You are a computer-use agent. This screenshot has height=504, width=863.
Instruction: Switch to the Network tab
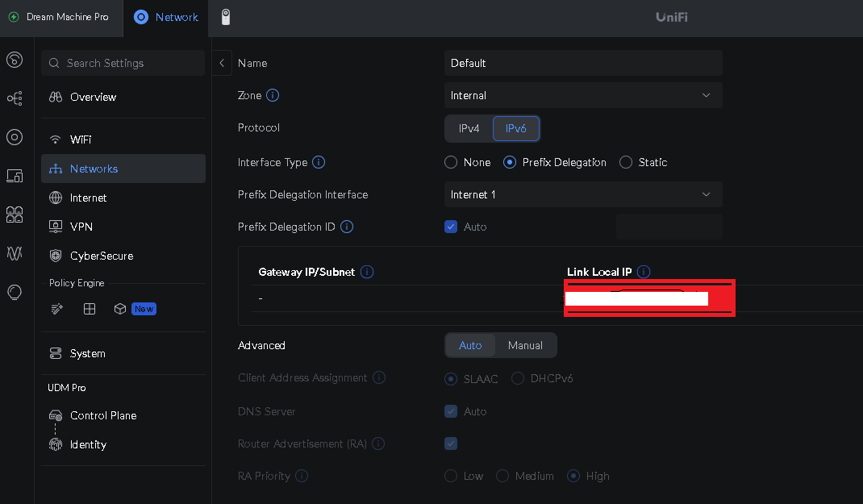(166, 17)
